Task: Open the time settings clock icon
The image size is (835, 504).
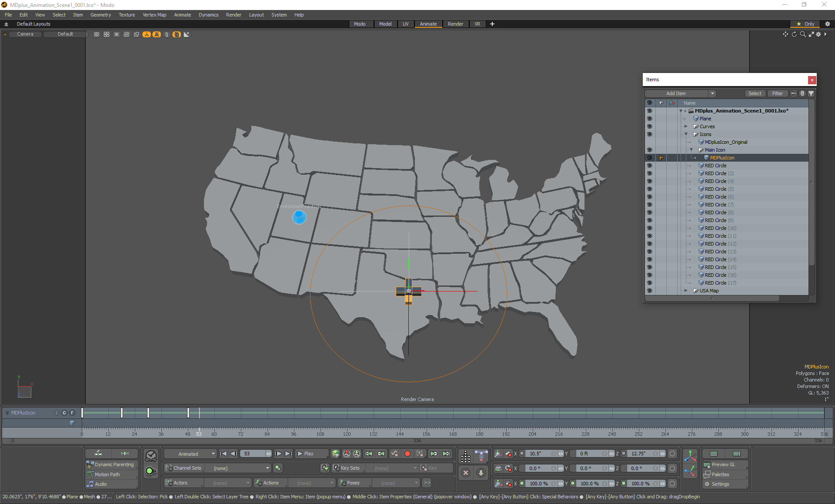Action: click(151, 456)
